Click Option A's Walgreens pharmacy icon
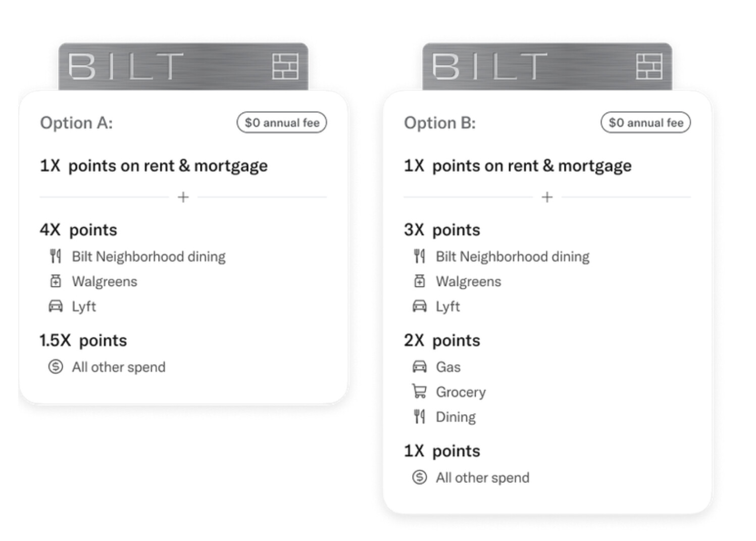The height and width of the screenshot is (541, 756). 56,281
